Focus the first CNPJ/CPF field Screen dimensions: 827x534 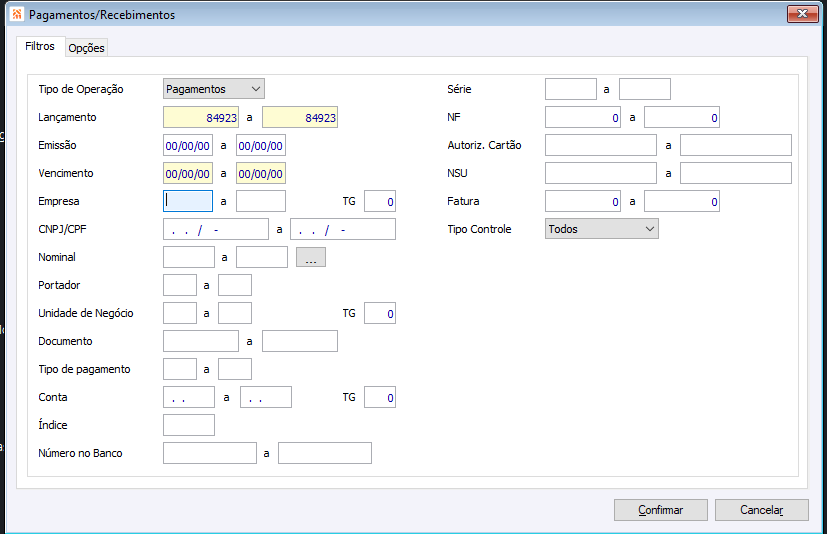(216, 229)
